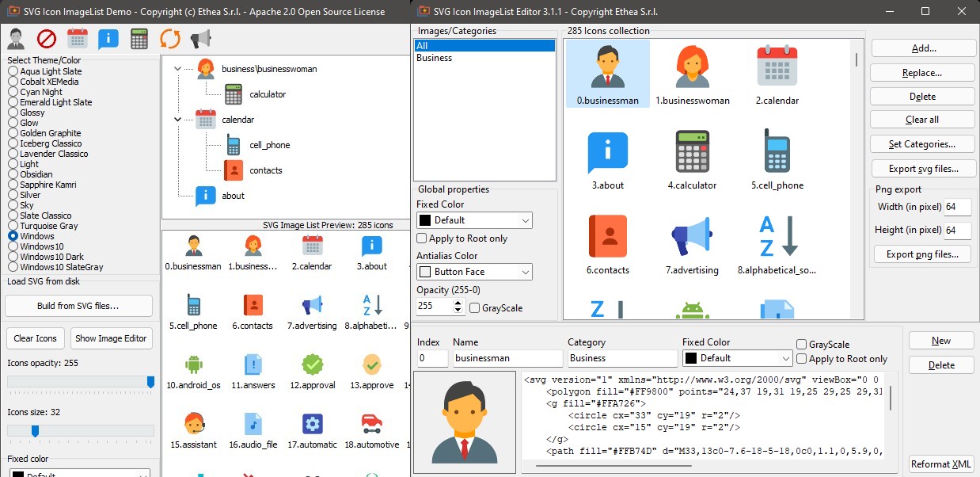
Task: Choose the Turquoise Gray theme
Action: tap(43, 226)
